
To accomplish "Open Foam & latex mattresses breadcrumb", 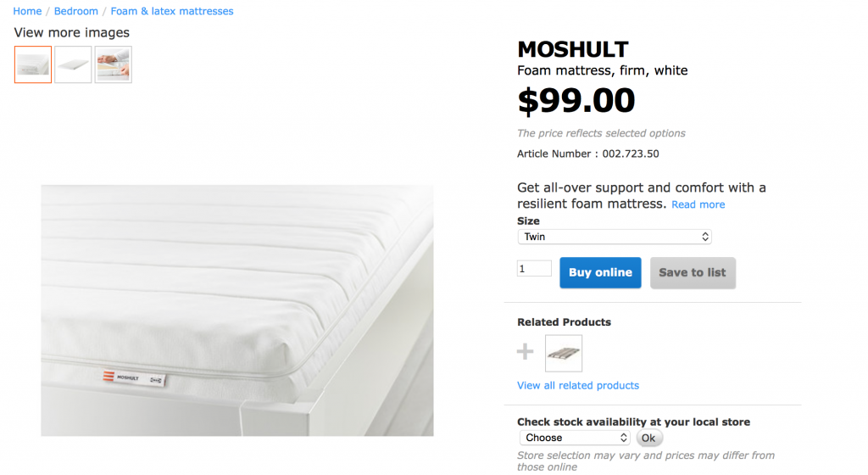I will [x=172, y=11].
